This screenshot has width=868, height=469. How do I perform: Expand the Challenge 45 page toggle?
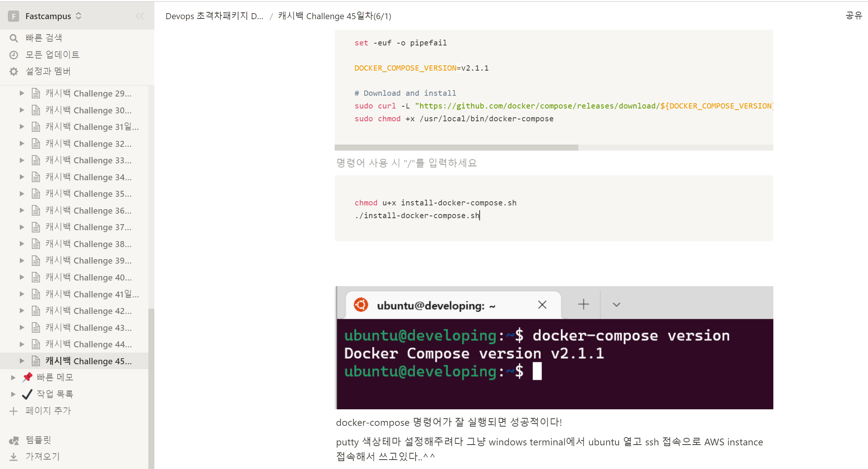tap(22, 361)
